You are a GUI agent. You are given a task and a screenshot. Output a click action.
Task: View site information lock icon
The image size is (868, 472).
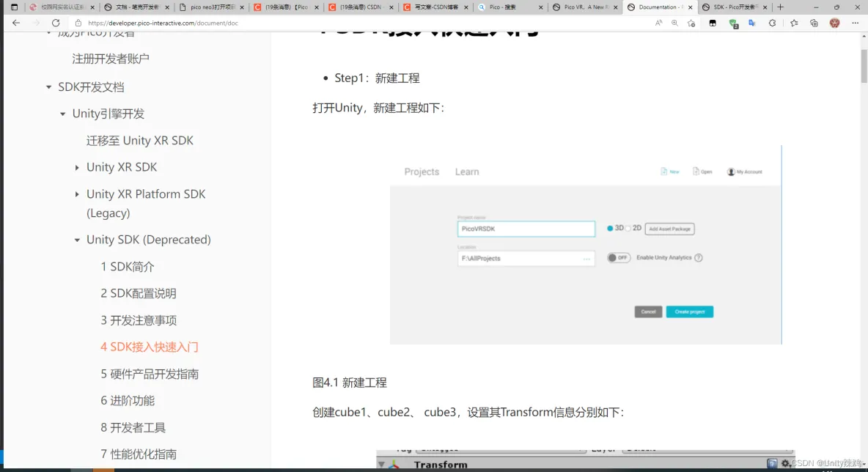[78, 23]
